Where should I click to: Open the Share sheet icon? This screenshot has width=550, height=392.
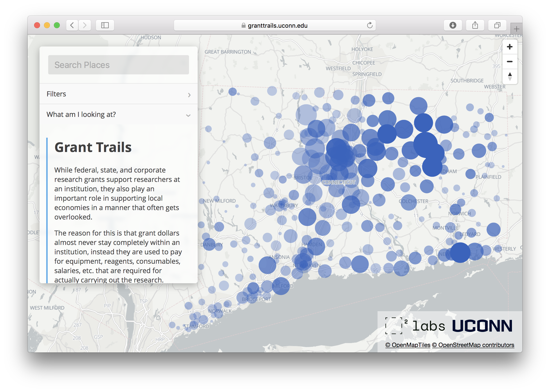[475, 25]
